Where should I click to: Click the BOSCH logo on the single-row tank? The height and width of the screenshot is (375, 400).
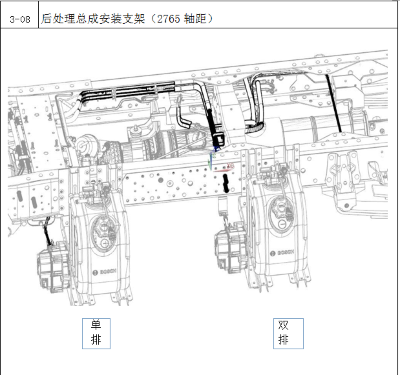tap(105, 272)
